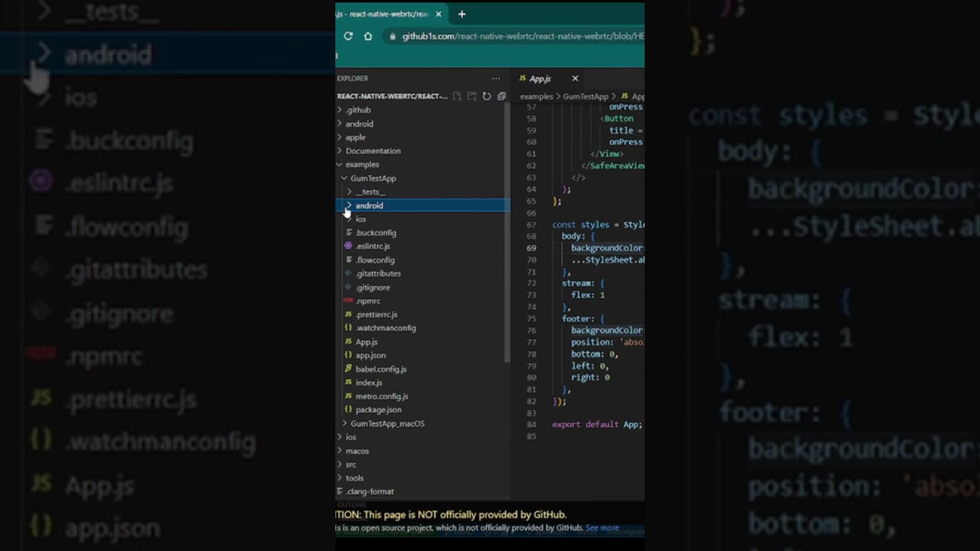The width and height of the screenshot is (980, 551).
Task: Click the New File icon in Explorer
Action: click(457, 96)
